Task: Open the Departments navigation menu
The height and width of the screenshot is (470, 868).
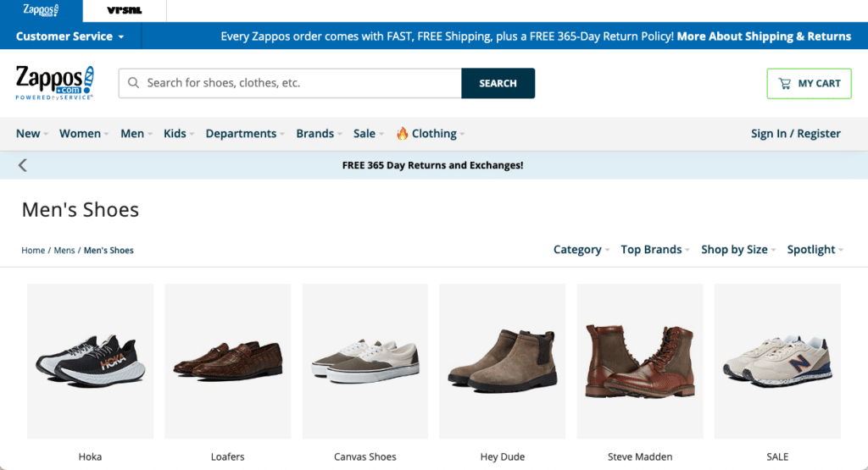Action: tap(245, 133)
